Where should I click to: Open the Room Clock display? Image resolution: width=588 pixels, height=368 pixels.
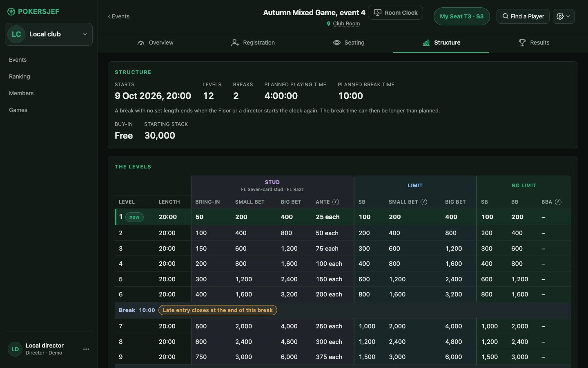click(395, 13)
